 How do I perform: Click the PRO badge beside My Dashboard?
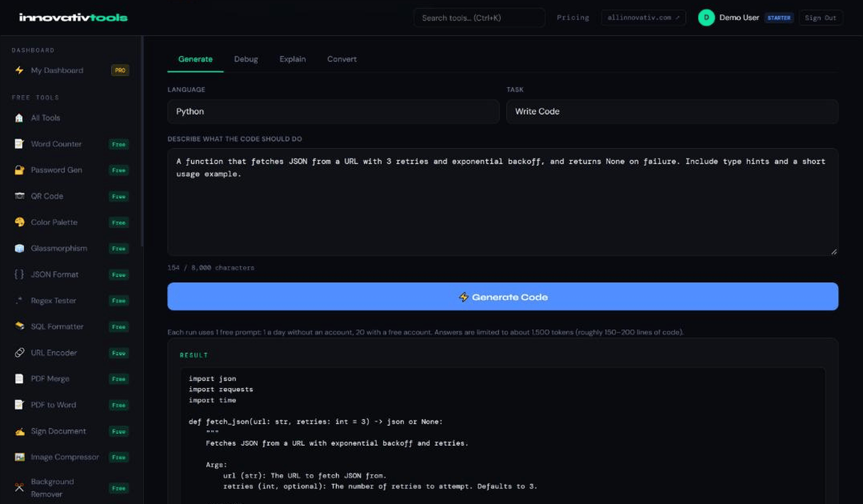tap(120, 70)
